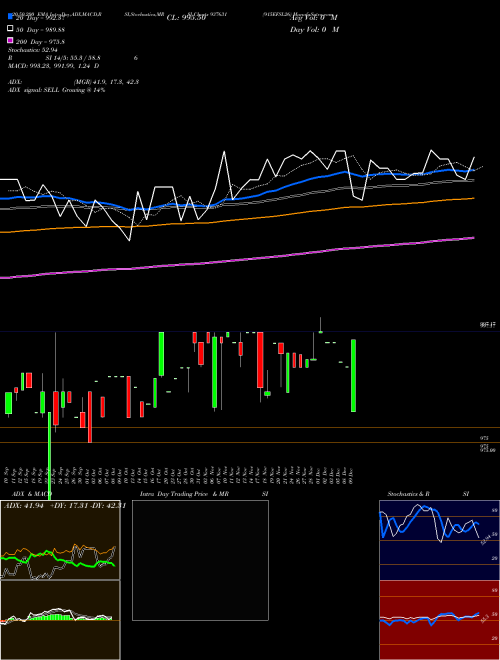Click the 'Day Vol: 0 M' label
Viewport: 500px width, 660px height.
click(x=314, y=29)
